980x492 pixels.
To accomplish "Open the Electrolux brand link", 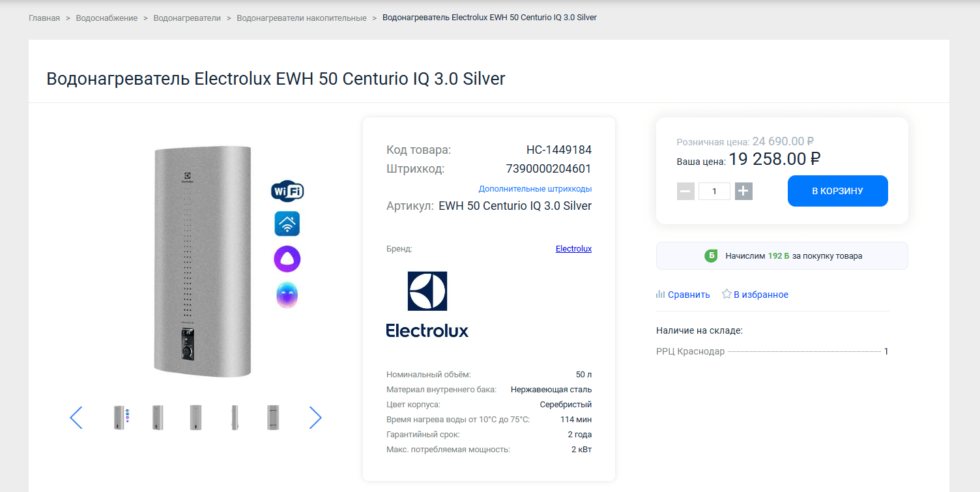I will pyautogui.click(x=573, y=249).
